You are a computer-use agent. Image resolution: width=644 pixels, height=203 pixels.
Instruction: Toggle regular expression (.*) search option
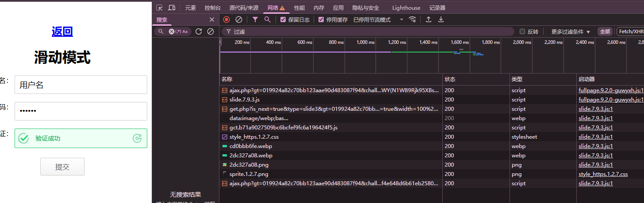178,31
